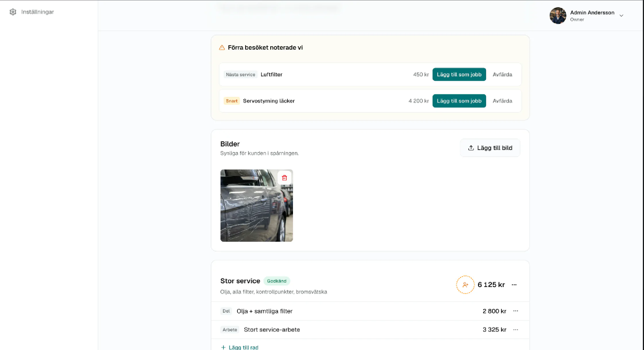This screenshot has height=350, width=644.
Task: Click the 450 kr price
Action: (x=421, y=74)
